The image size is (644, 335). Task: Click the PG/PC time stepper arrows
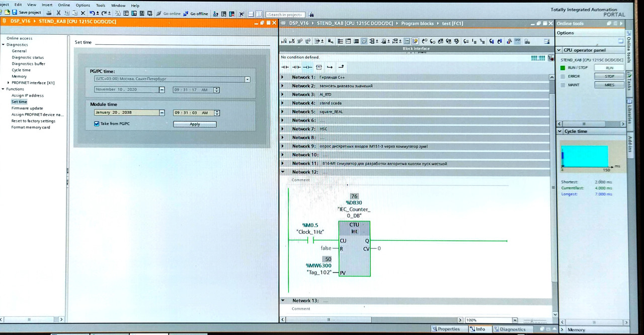216,90
